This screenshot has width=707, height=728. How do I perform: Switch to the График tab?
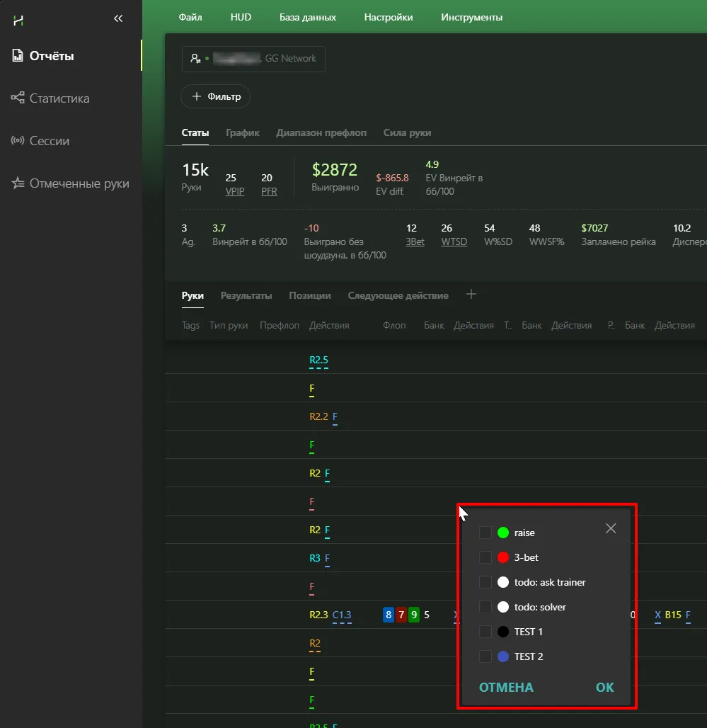click(x=243, y=132)
